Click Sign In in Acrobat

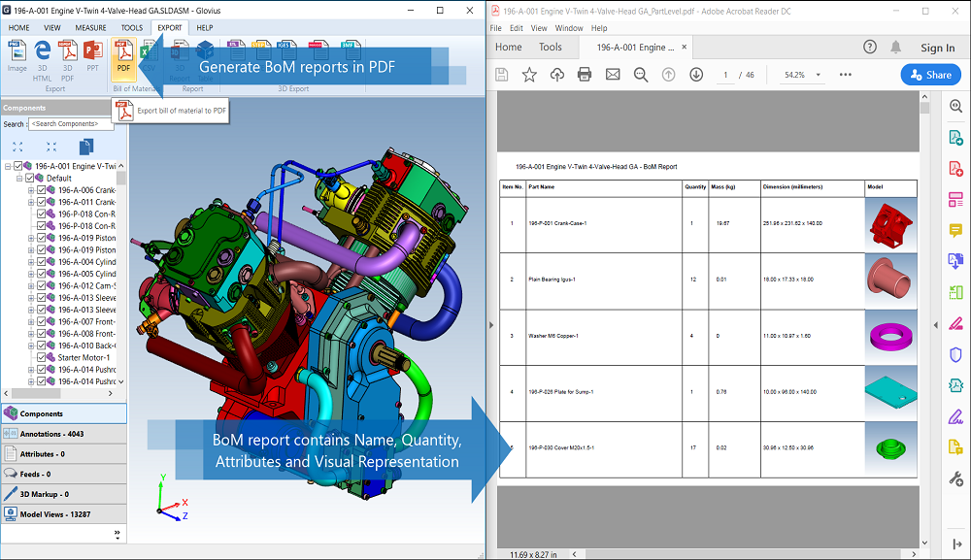point(938,48)
